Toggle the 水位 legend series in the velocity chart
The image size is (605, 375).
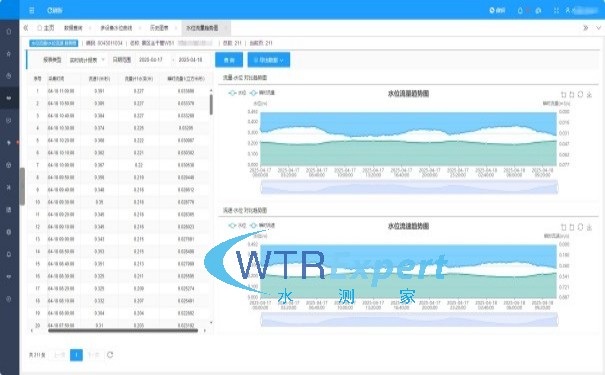237,225
